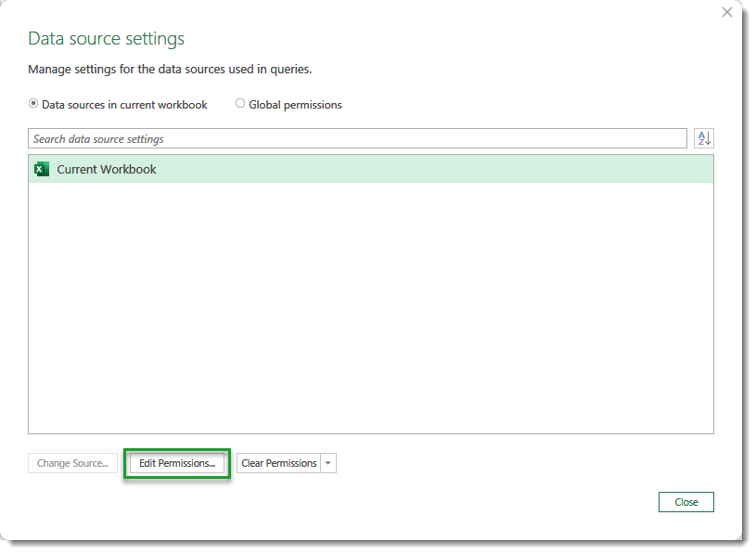Click the X to dismiss the dialog
This screenshot has height=554, width=756.
point(727,12)
